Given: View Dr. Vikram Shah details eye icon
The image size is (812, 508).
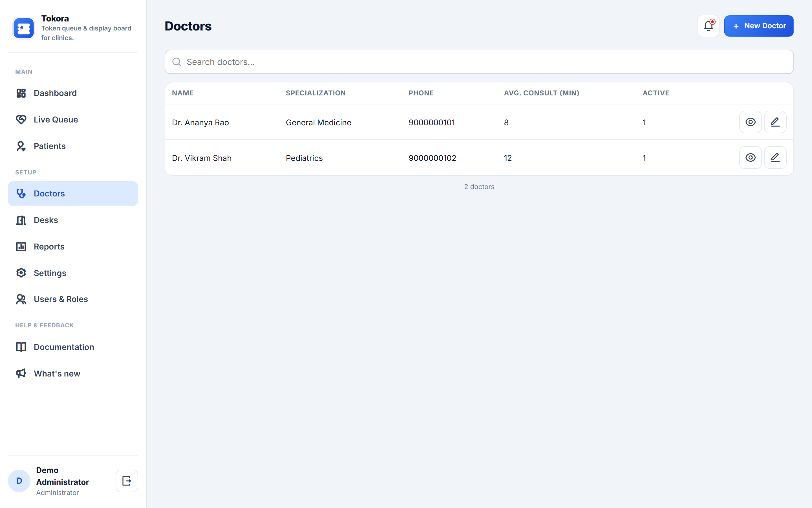Looking at the screenshot, I should 750,157.
